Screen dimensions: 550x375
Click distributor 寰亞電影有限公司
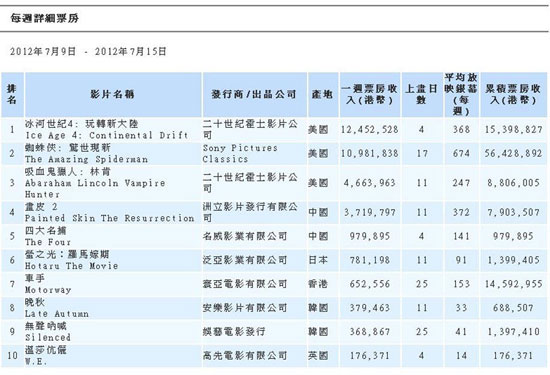(245, 284)
